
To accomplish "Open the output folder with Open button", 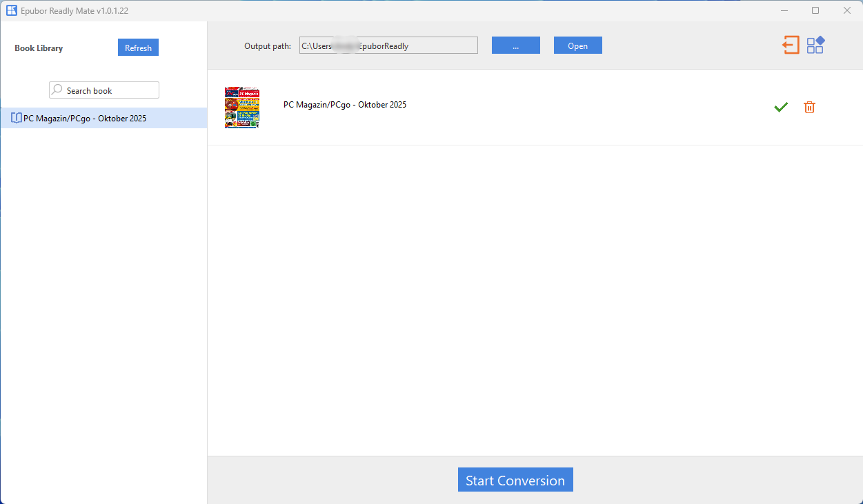I will point(577,46).
